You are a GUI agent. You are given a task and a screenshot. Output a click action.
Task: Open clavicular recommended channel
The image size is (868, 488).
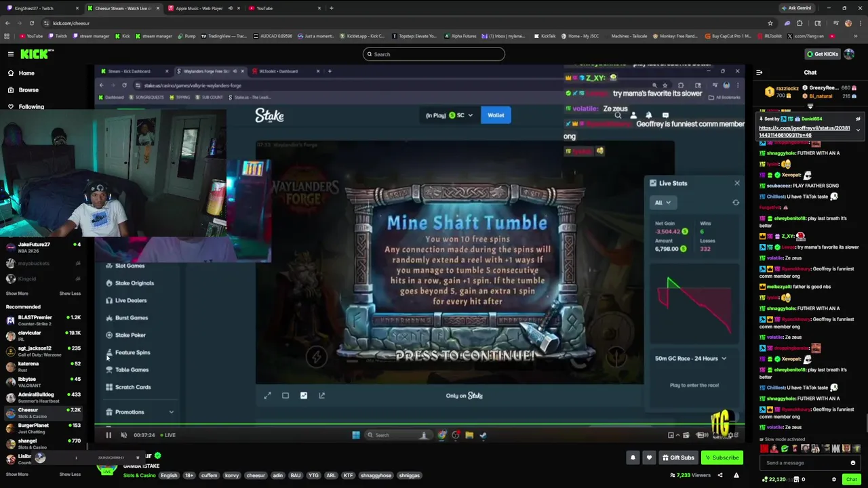click(43, 335)
